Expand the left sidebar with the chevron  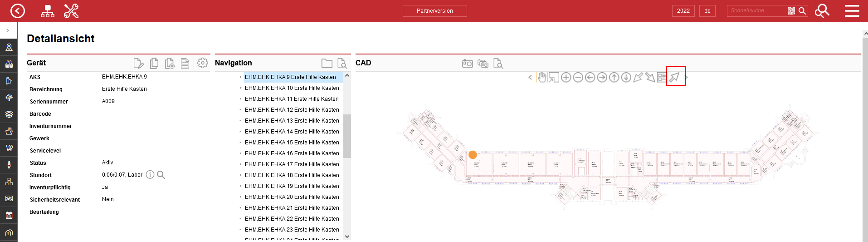[8, 30]
